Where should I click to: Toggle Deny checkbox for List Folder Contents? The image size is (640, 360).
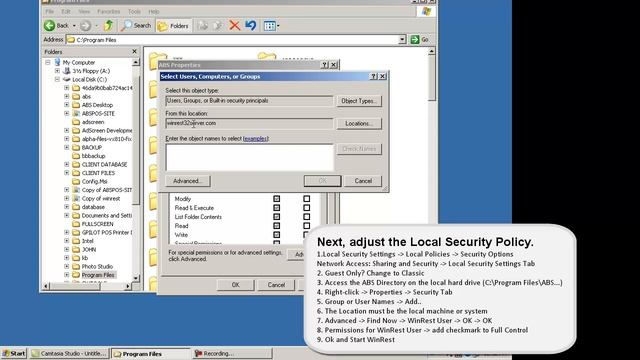coord(307,217)
